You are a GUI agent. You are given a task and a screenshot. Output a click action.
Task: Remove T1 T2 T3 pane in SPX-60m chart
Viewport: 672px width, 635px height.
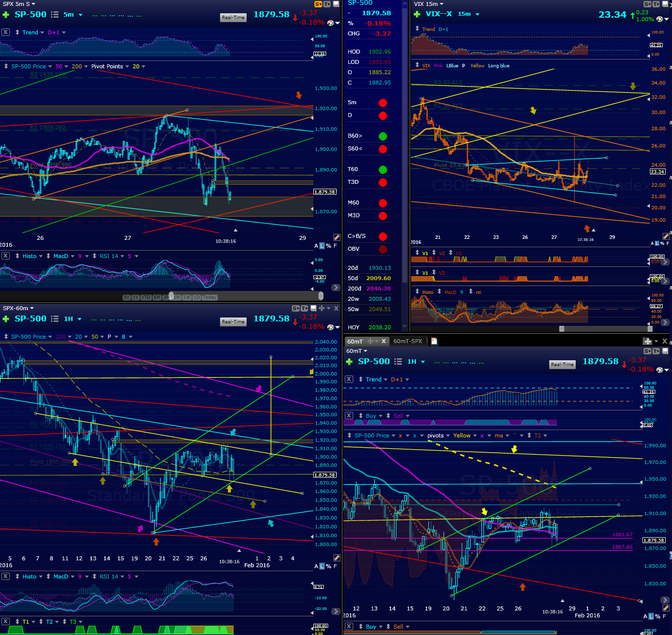(x=5, y=621)
